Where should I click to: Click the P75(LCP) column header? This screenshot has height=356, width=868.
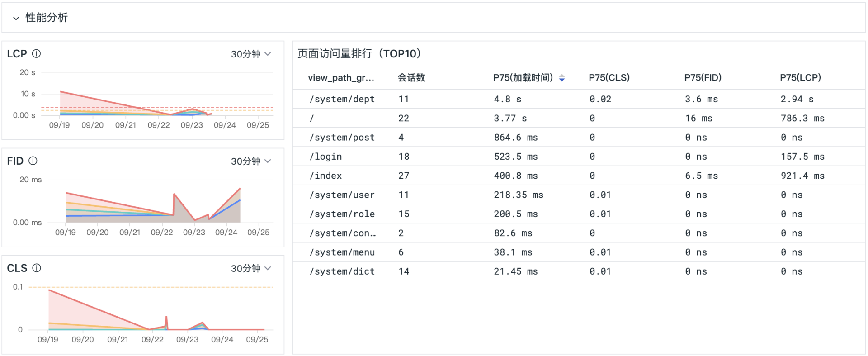click(x=800, y=77)
